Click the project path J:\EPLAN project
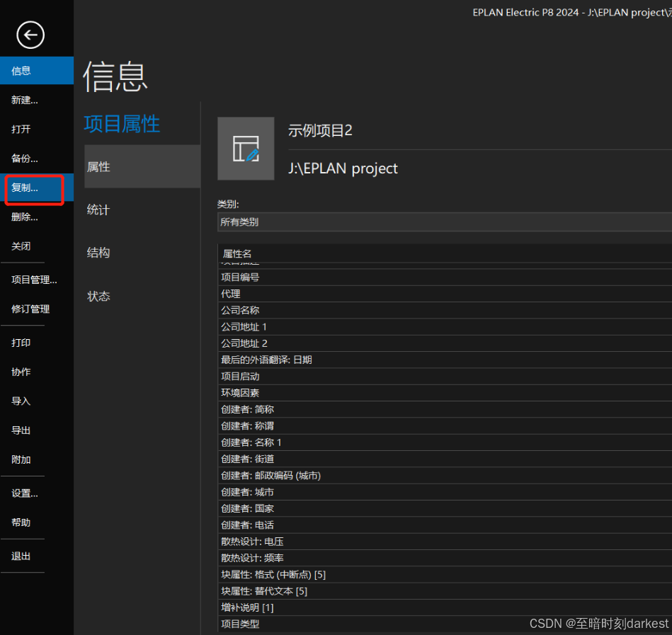 (343, 168)
